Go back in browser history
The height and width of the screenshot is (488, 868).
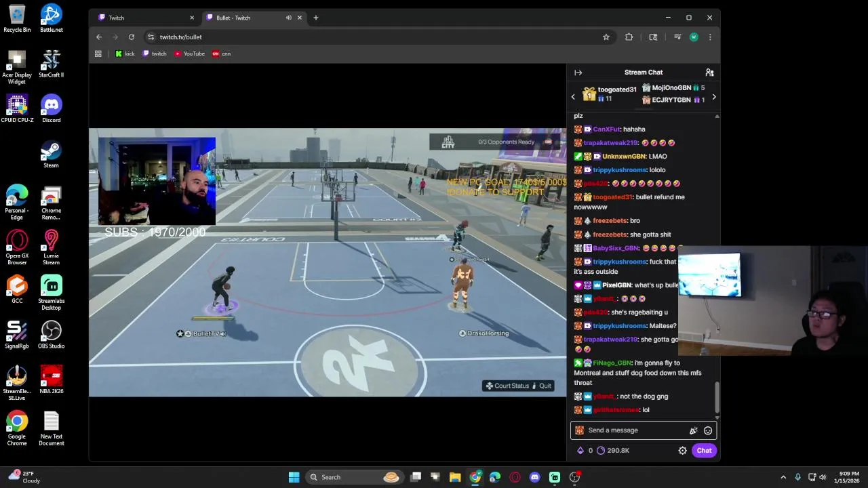click(99, 37)
